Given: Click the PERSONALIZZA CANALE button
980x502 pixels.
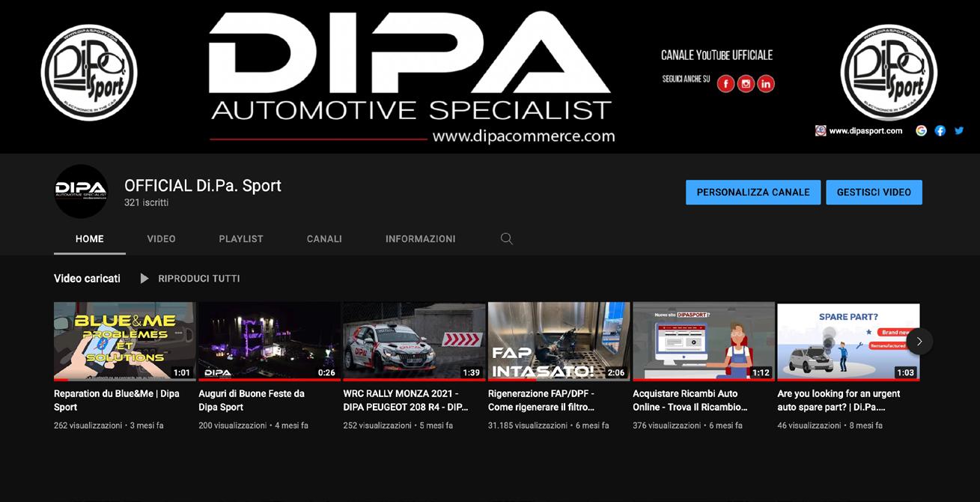Looking at the screenshot, I should tap(753, 193).
